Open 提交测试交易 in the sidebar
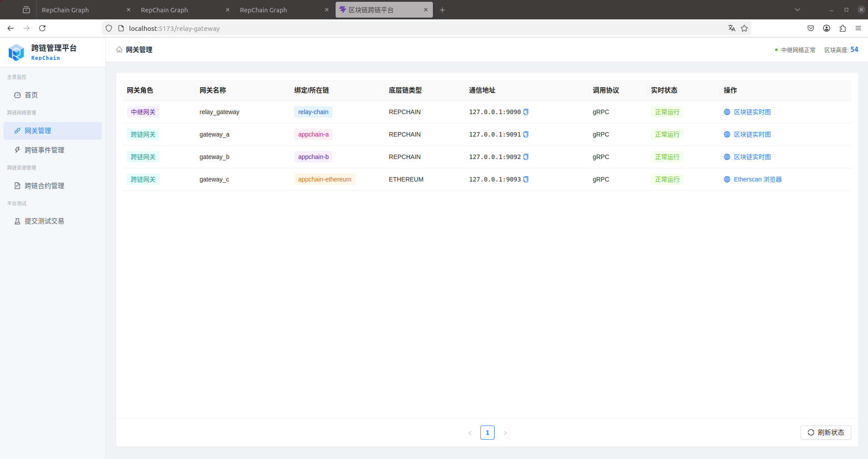 tap(52, 221)
